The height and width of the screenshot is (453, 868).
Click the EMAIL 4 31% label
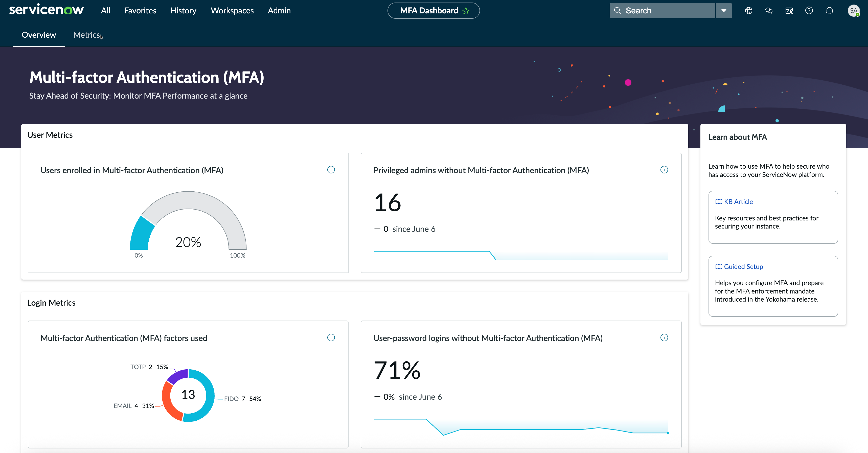[133, 406]
